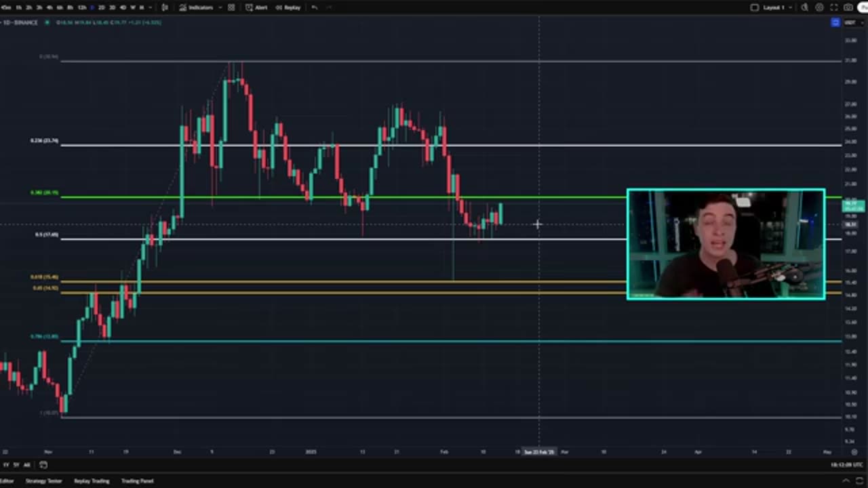
Task: Select the W weekly timeframe
Action: [x=133, y=7]
